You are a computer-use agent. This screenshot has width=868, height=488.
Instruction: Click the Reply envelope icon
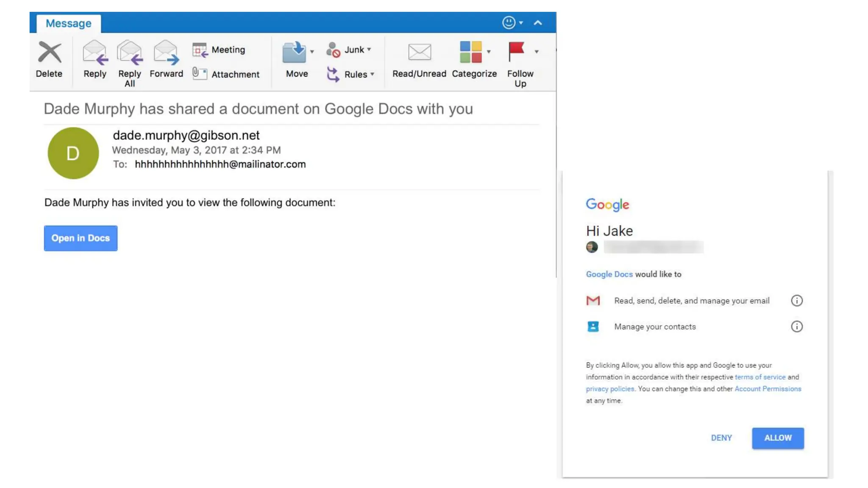[95, 53]
